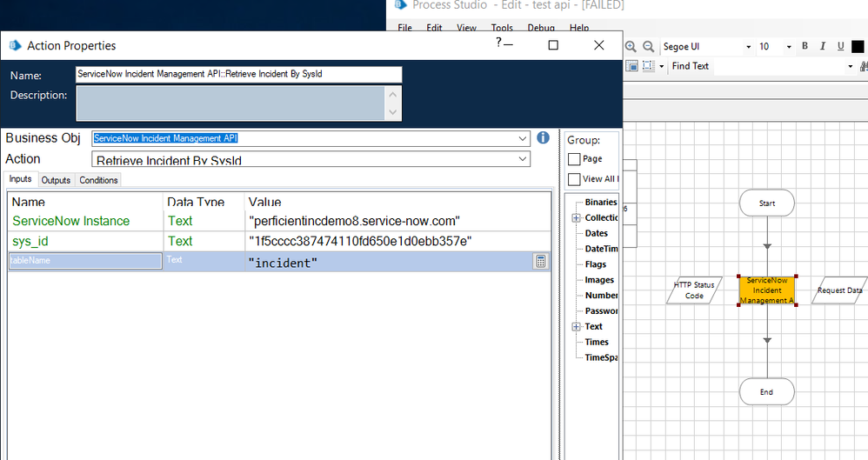Expand the Collections tree node

click(577, 218)
